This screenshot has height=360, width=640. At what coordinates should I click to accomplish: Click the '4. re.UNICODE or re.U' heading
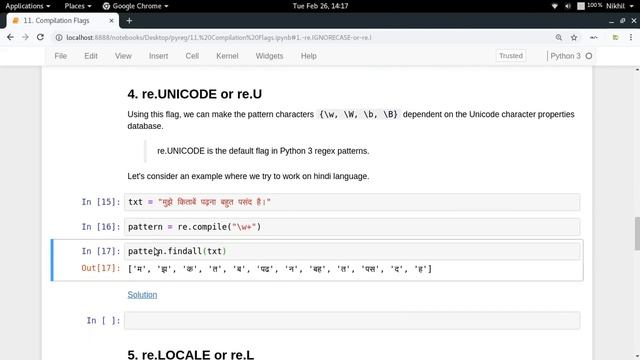point(195,94)
